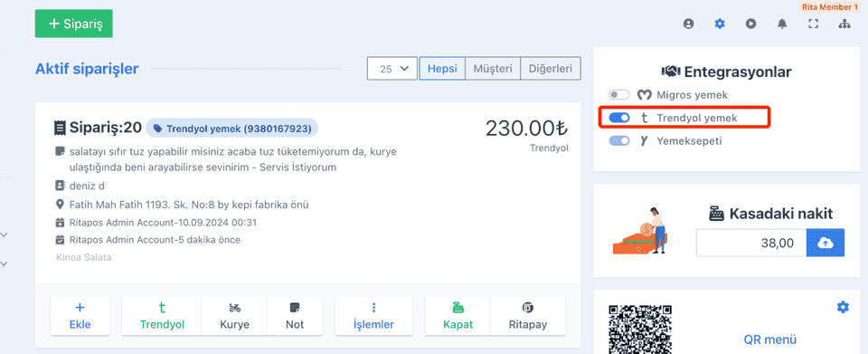The image size is (868, 354).
Task: Click the cash register icon
Action: 716,214
